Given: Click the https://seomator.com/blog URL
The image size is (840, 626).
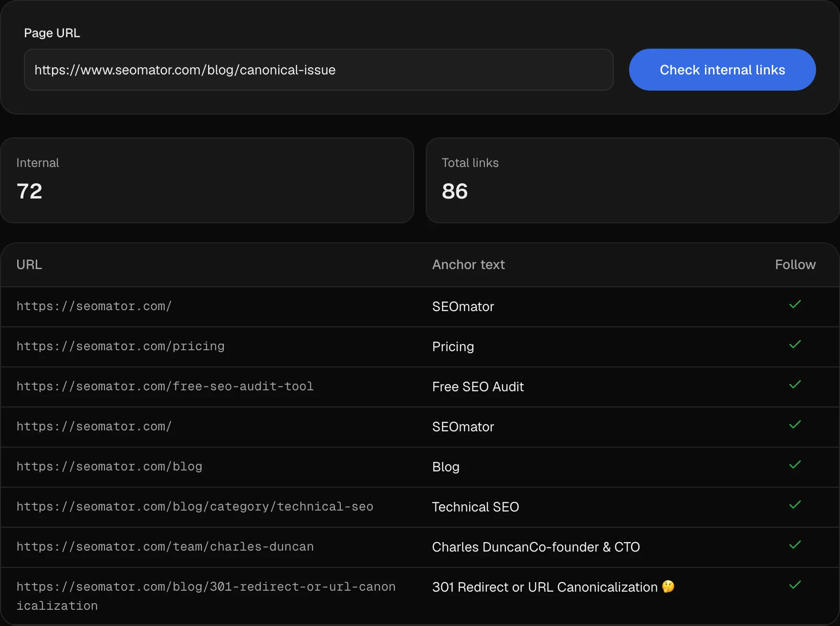Looking at the screenshot, I should pos(109,467).
